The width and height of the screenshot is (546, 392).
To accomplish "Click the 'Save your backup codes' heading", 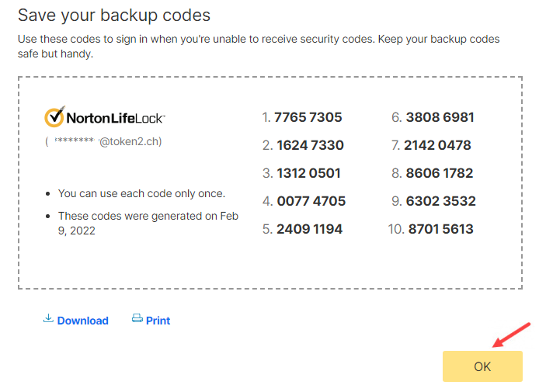I will pyautogui.click(x=114, y=16).
